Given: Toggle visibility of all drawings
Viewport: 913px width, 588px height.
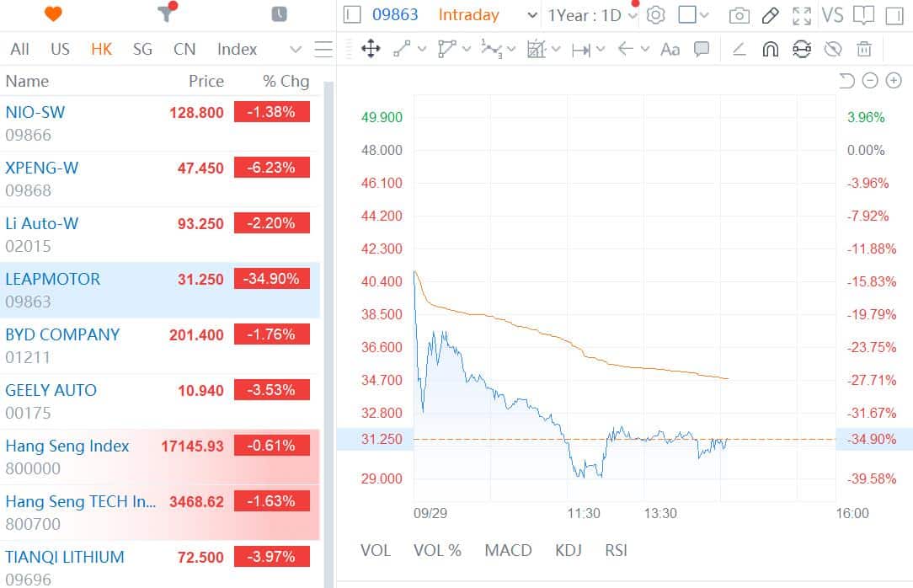Looking at the screenshot, I should 832,50.
